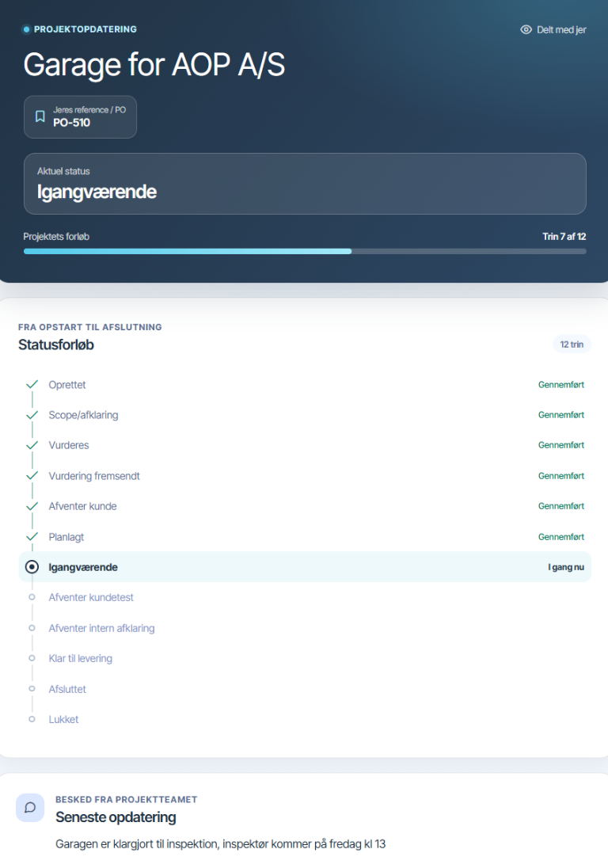Click the Garage for AOP A/S title
608x868 pixels.
coord(154,65)
